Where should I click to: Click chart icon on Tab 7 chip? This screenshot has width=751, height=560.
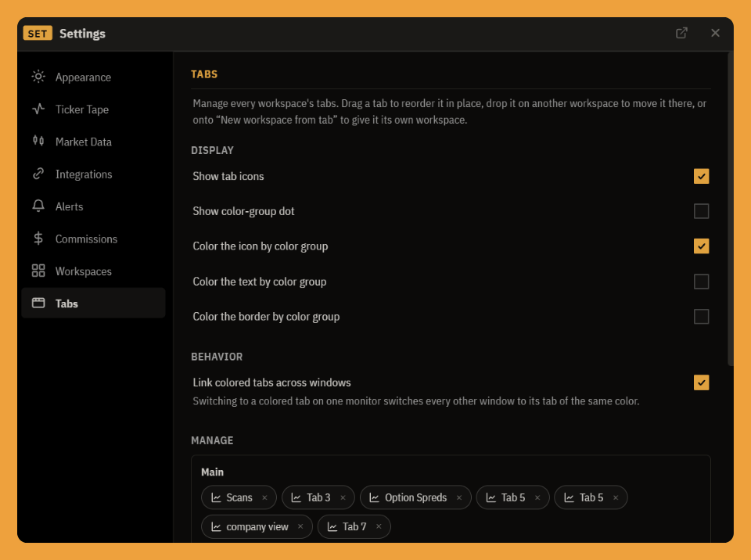pos(332,527)
